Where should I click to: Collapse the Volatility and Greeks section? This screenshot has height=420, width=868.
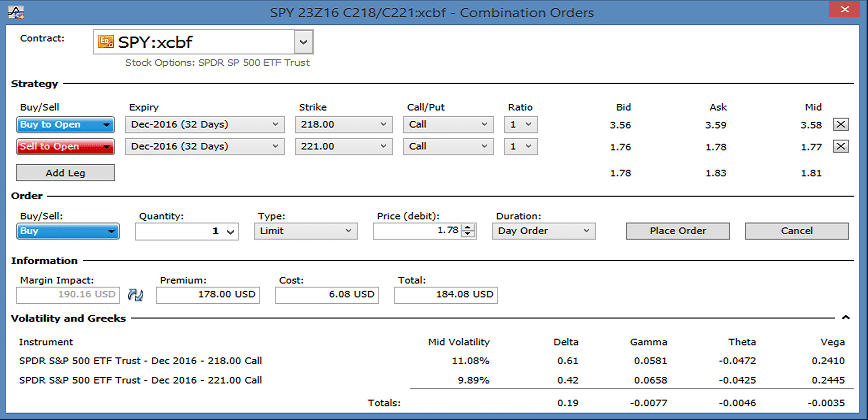click(x=846, y=318)
